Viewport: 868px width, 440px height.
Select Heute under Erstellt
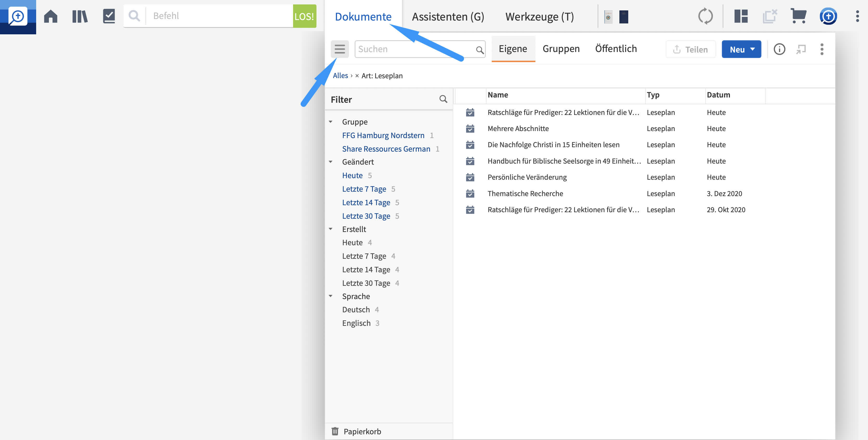352,243
